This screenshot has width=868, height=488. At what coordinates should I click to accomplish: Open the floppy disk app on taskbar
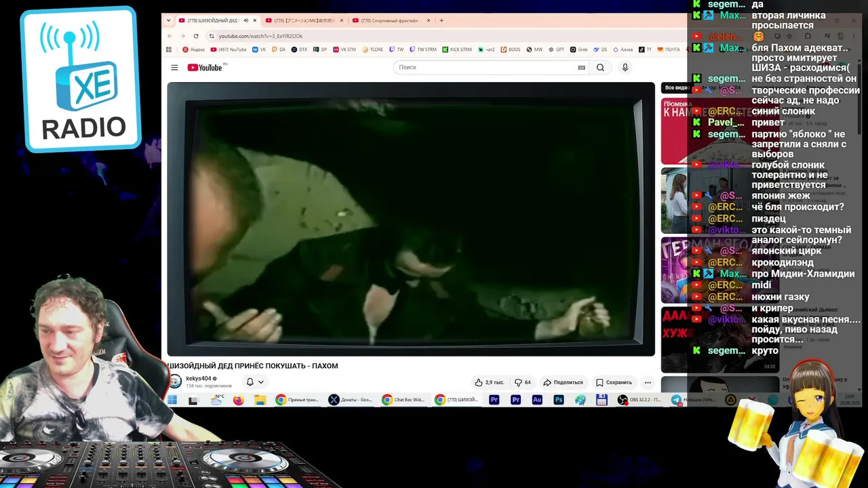click(601, 400)
